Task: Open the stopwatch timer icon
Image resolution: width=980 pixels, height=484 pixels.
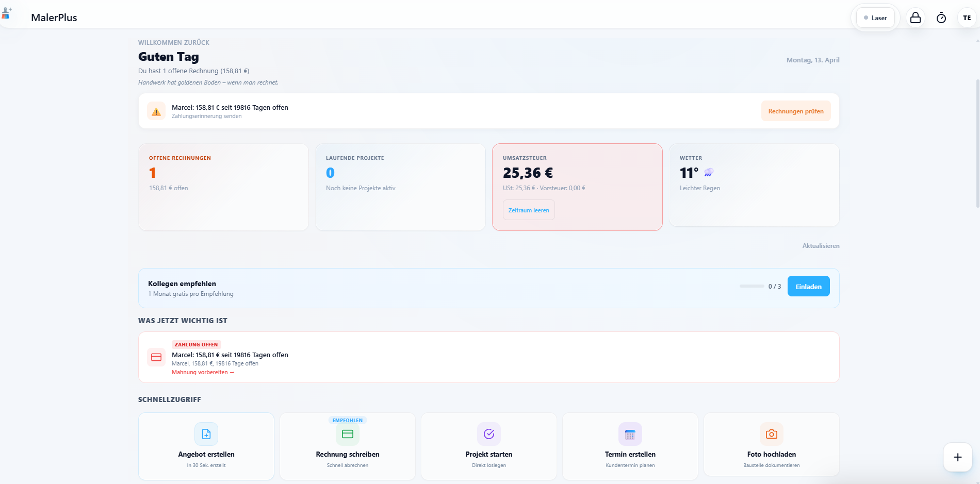Action: click(941, 18)
